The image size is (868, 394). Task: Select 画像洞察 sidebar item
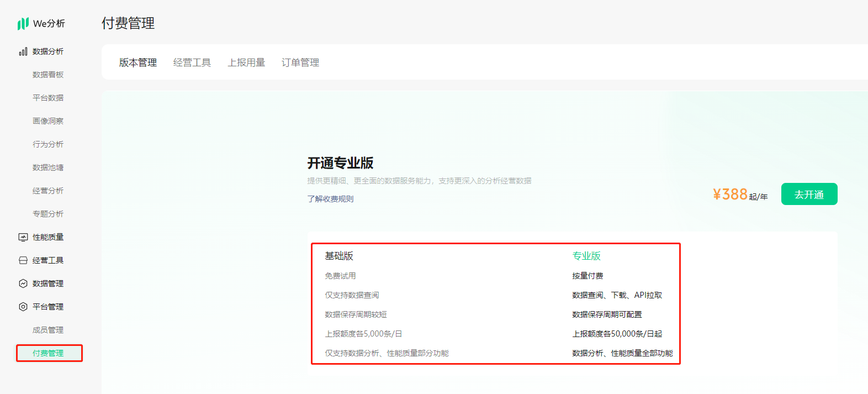[48, 121]
